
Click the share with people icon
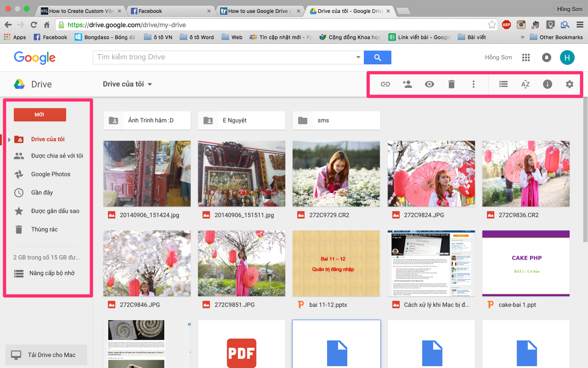pyautogui.click(x=407, y=84)
